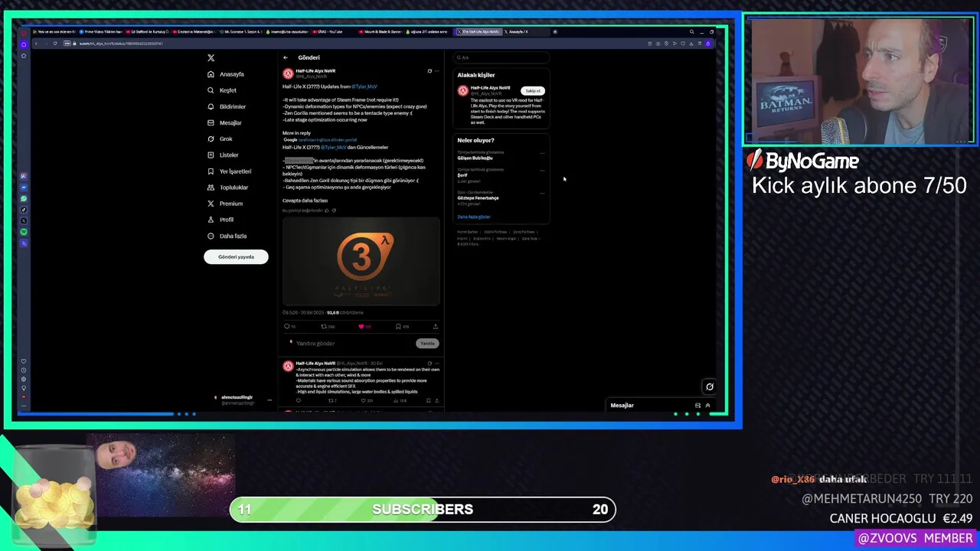
Task: Switch to SİNİG - YouTube tab
Action: coord(333,32)
